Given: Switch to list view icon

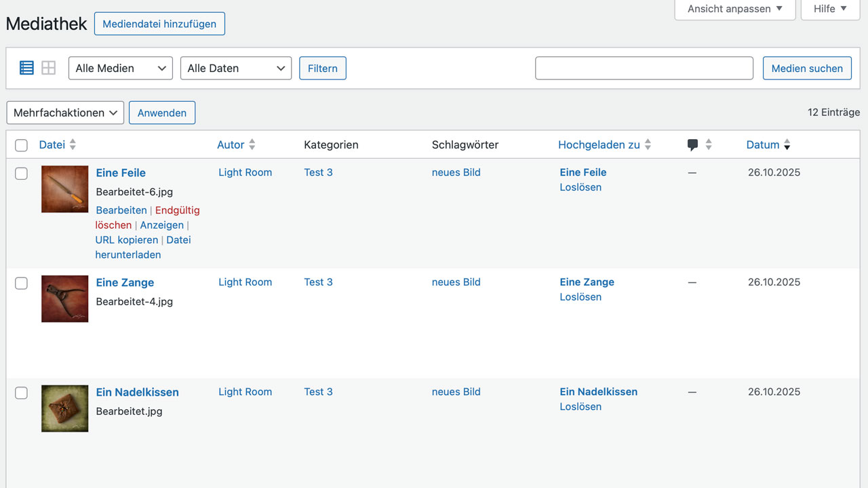Looking at the screenshot, I should [x=26, y=68].
